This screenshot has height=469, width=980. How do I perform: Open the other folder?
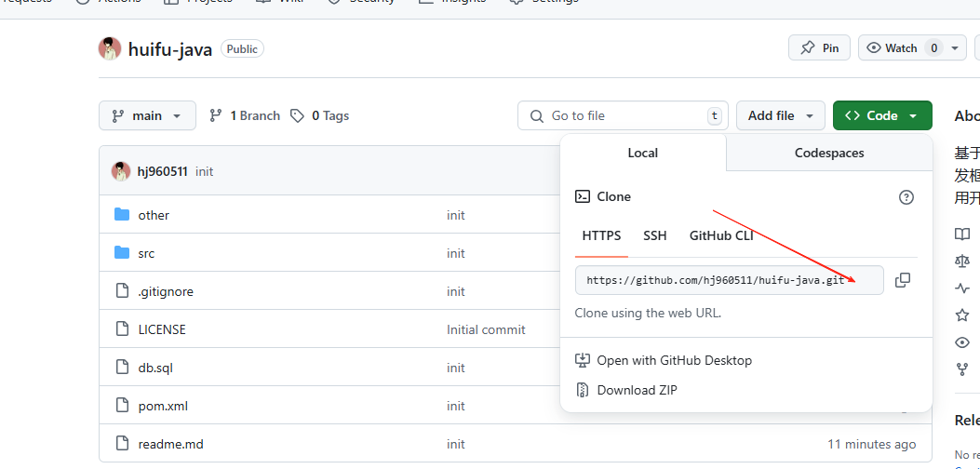(x=154, y=215)
